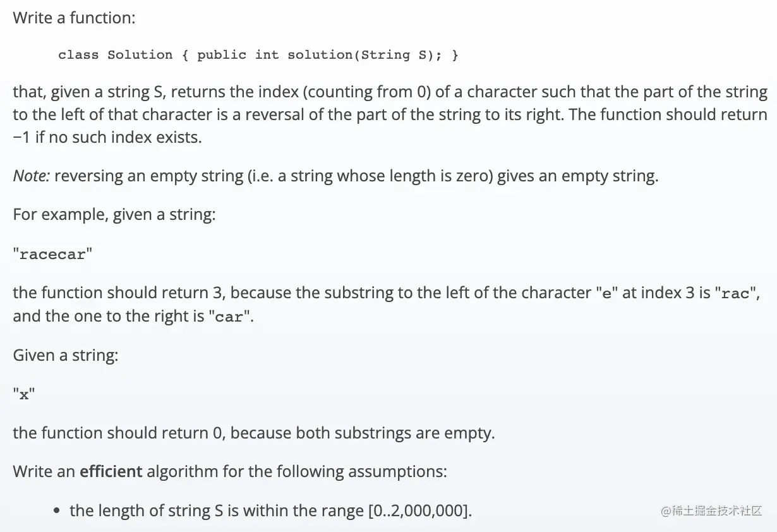Viewport: 777px width, 532px height.
Task: Click the "For example, given a string:" line
Action: pyautogui.click(x=114, y=214)
